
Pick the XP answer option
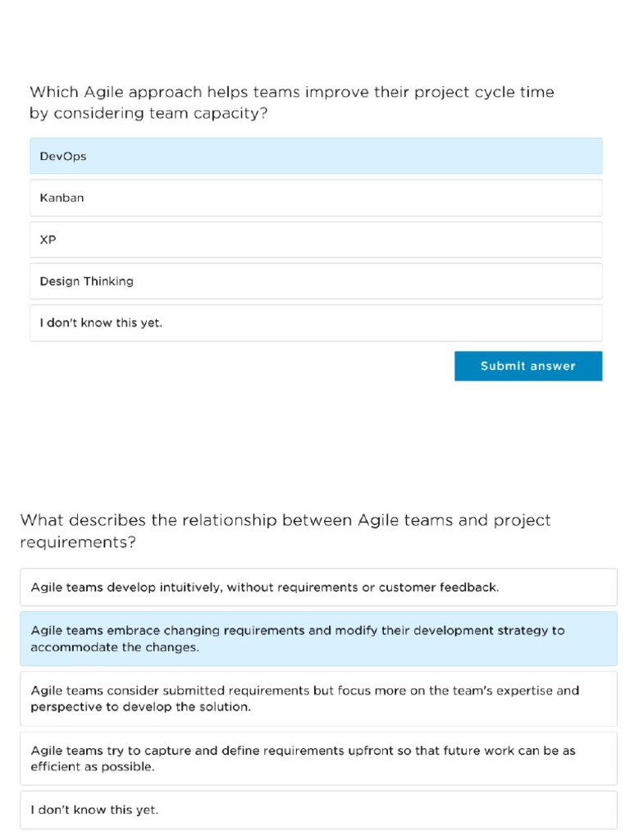(x=316, y=240)
